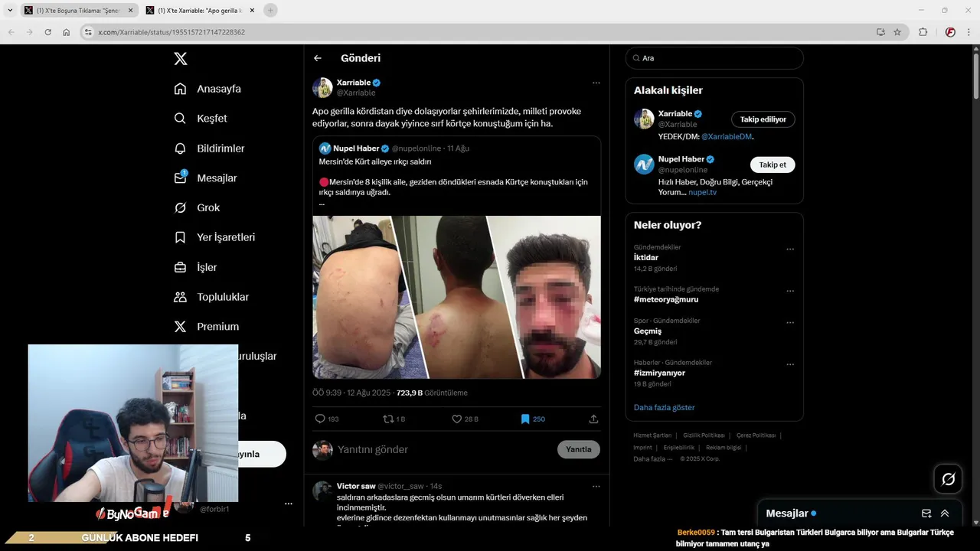Open Victor saw's profile name
Viewport: 980px width, 551px height.
point(356,486)
